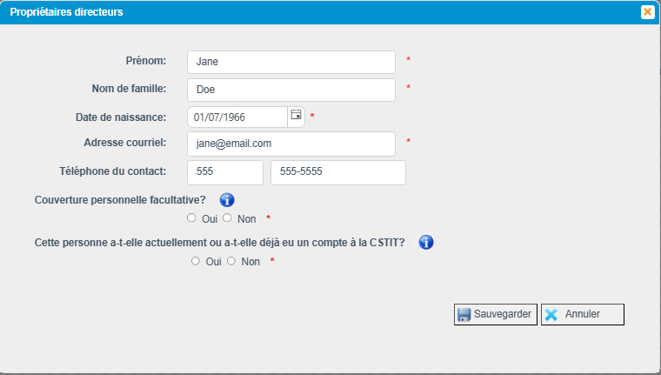
Task: Select Non for existing CSTIT account
Action: click(231, 261)
